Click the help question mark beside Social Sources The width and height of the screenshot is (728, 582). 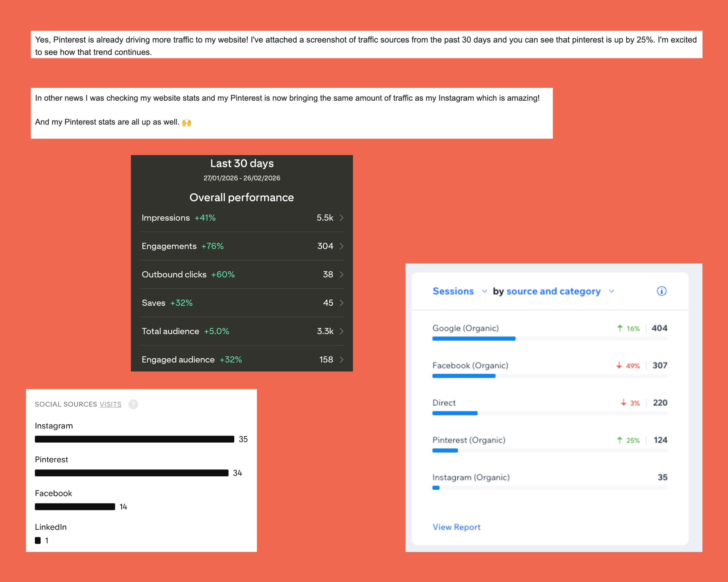click(x=133, y=404)
